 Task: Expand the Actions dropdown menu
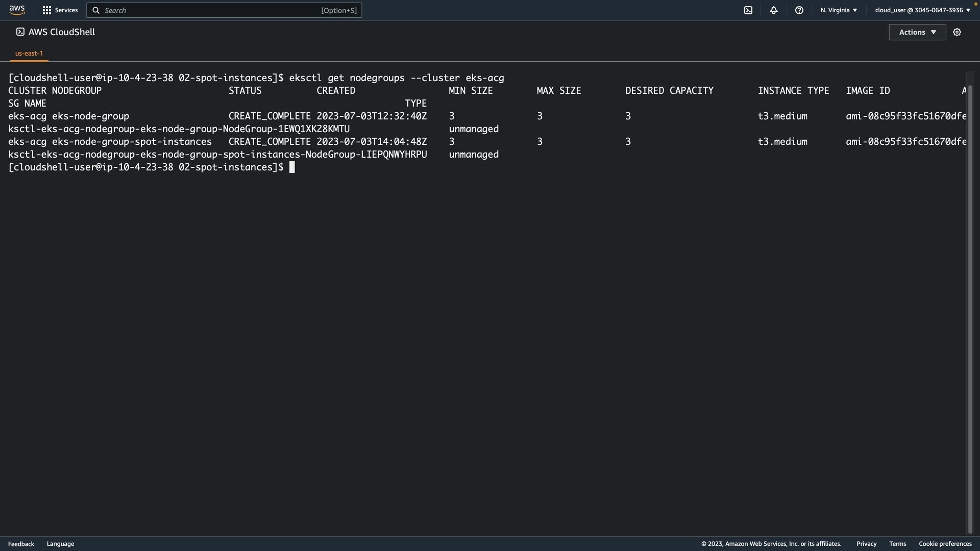(x=917, y=32)
